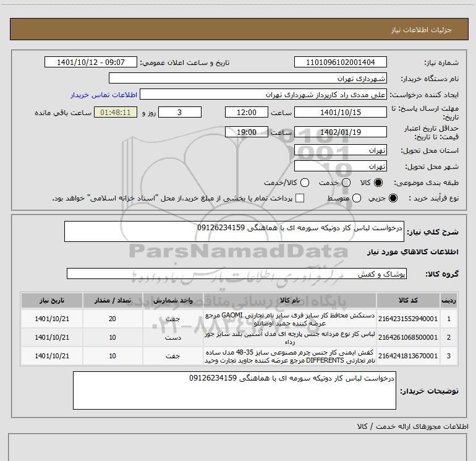
Task: Click the تاریخ نیاز column header
Action: point(51,300)
